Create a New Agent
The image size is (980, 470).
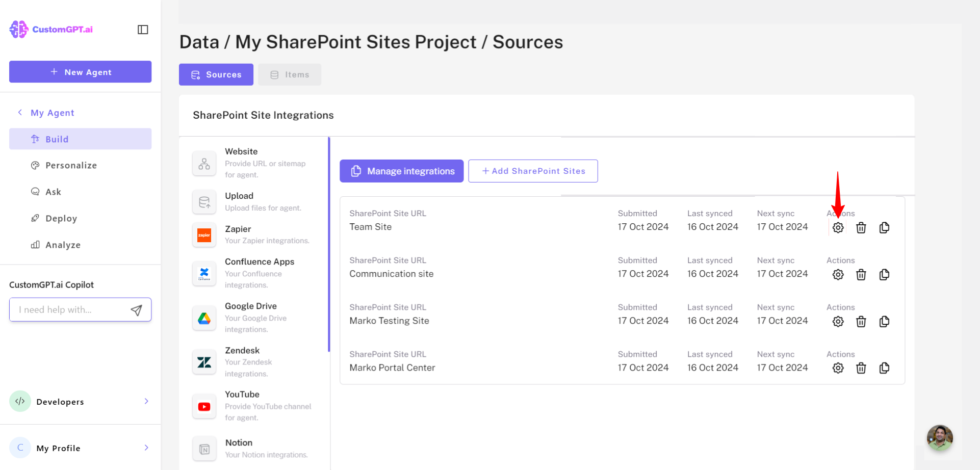click(80, 72)
